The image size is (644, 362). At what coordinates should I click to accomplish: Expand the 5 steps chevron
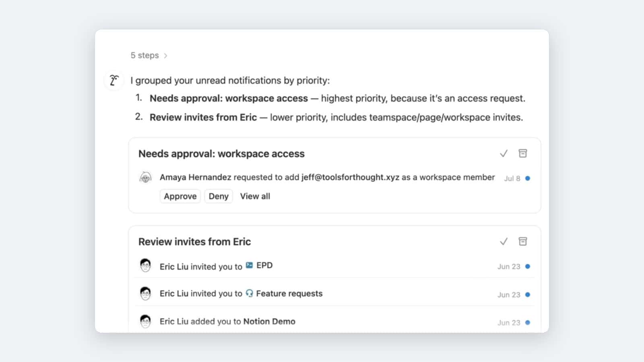point(165,56)
